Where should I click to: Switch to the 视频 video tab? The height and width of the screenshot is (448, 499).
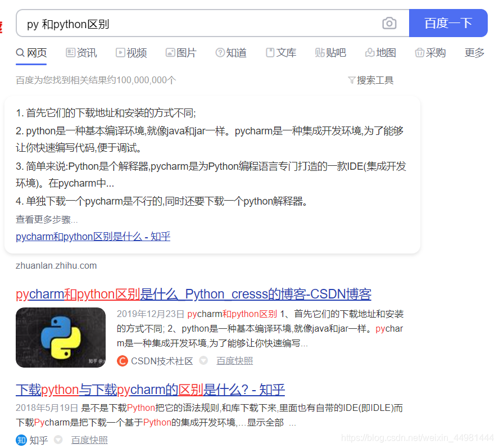click(x=131, y=53)
